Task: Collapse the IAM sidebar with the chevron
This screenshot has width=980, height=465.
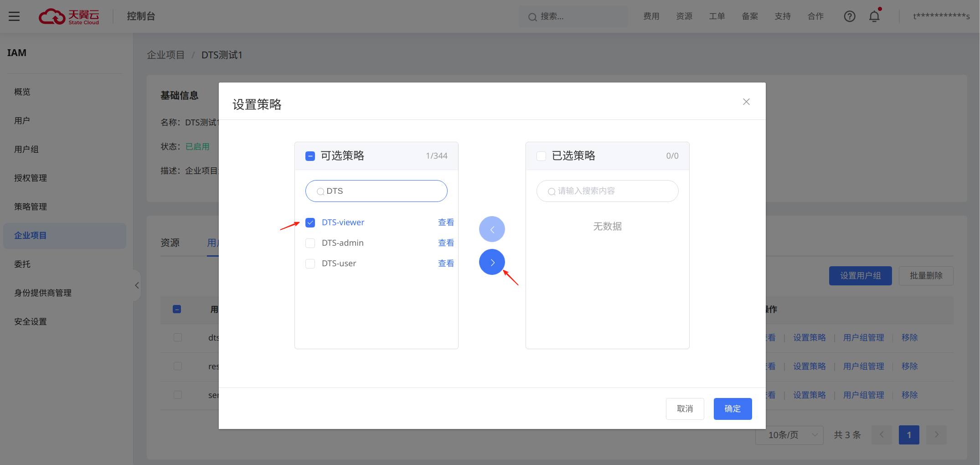Action: tap(137, 285)
